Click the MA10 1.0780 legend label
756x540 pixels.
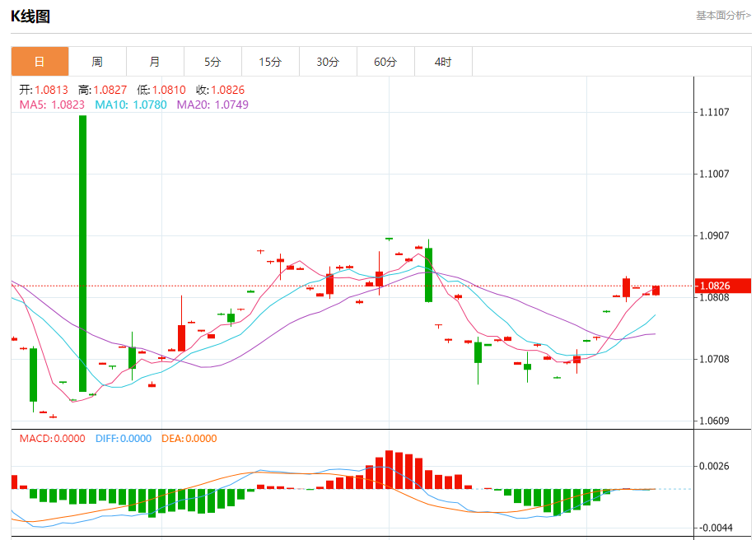click(x=130, y=105)
